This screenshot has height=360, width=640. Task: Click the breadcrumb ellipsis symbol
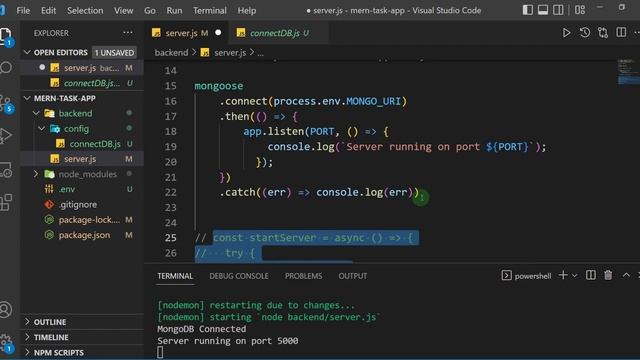(x=260, y=53)
